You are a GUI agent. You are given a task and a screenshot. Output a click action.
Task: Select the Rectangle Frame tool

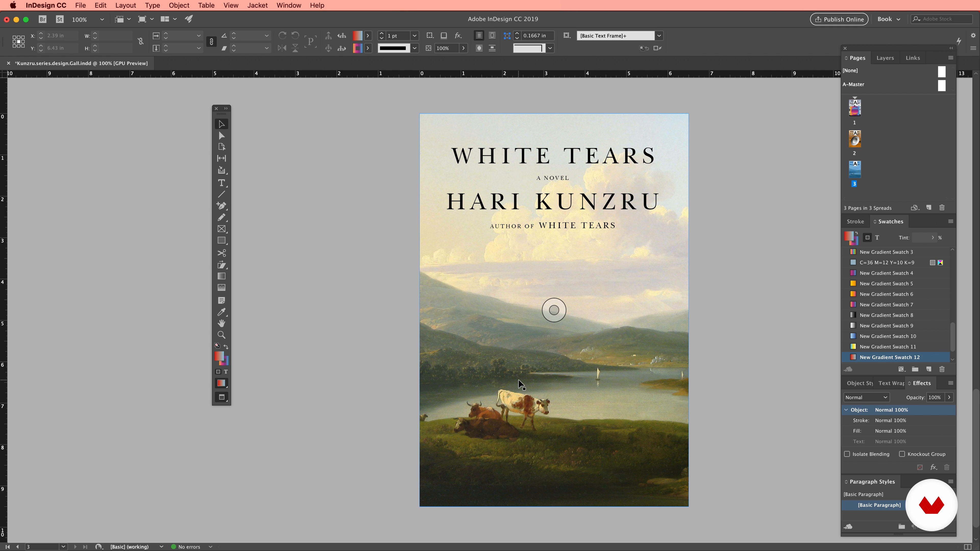(x=222, y=229)
